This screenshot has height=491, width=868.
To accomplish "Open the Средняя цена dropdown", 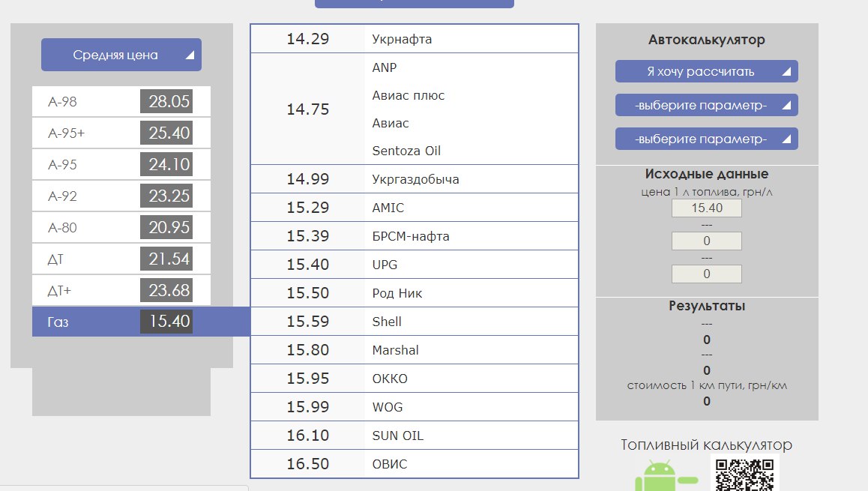I will 121,55.
